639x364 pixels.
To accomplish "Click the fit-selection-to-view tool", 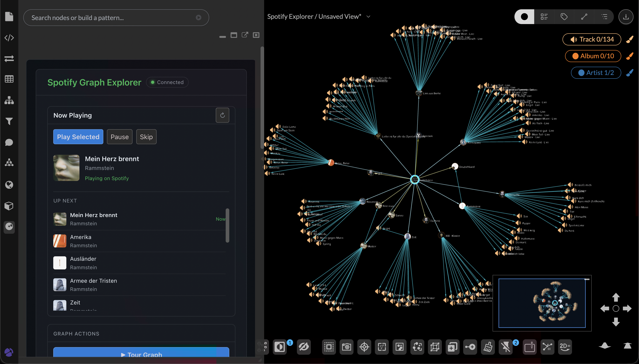I will coord(382,347).
